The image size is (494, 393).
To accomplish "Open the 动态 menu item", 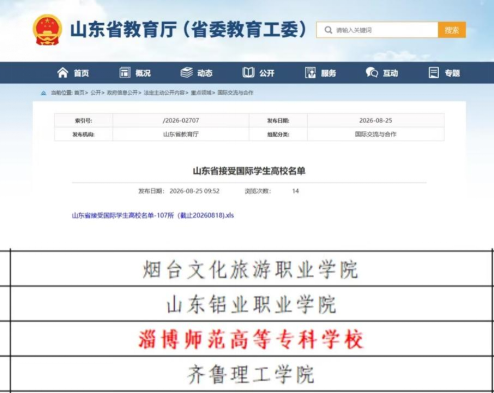I will pyautogui.click(x=205, y=73).
